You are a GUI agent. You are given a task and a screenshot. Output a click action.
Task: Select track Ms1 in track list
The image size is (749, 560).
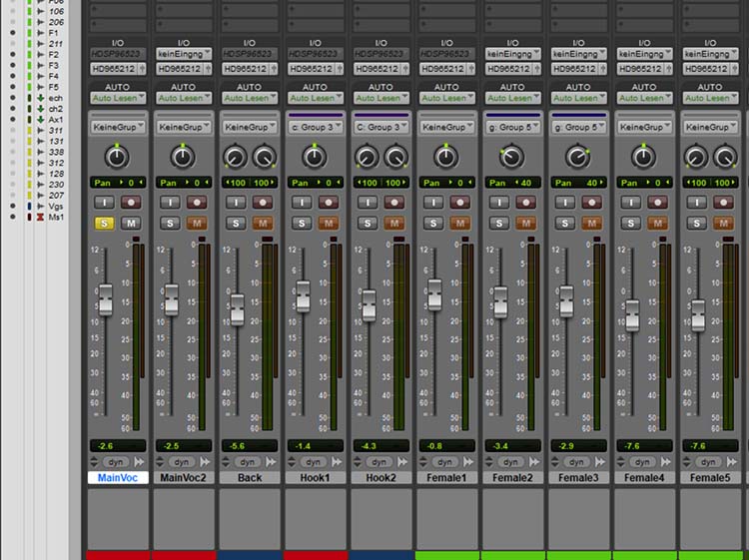56,218
